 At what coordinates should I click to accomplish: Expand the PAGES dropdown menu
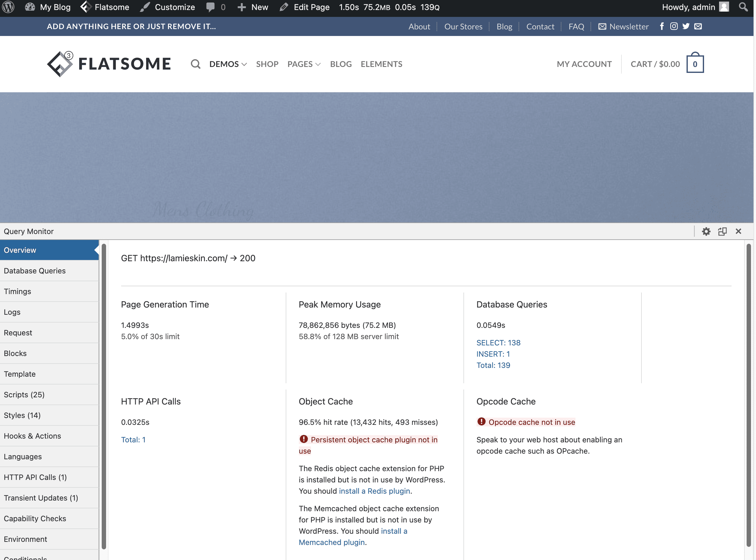tap(304, 64)
